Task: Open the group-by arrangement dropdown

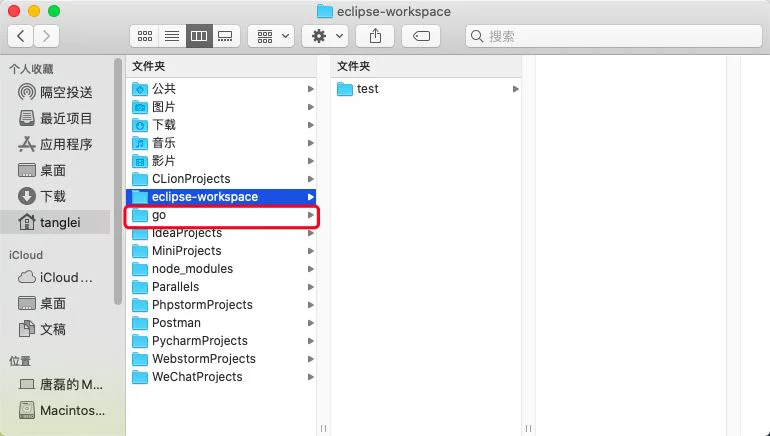Action: [x=271, y=36]
